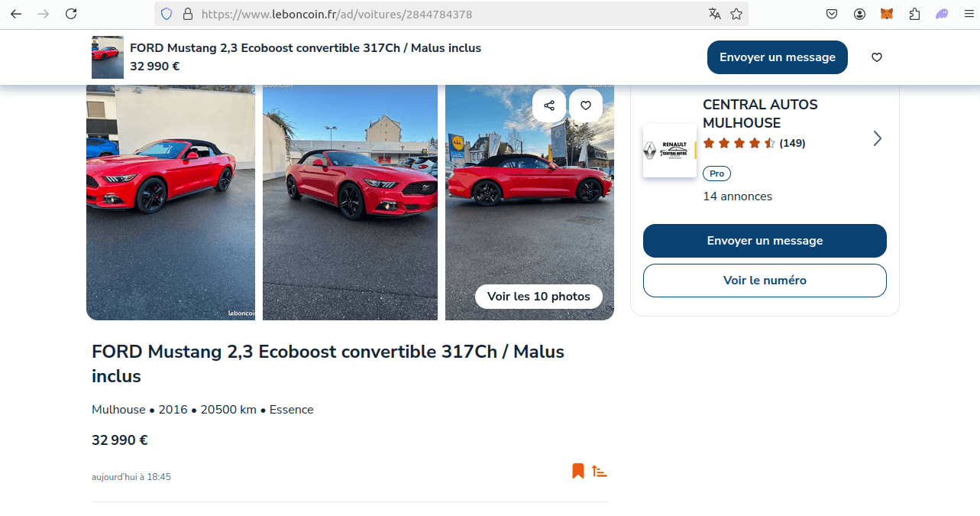
Task: View seller's 14 annonces
Action: (737, 196)
